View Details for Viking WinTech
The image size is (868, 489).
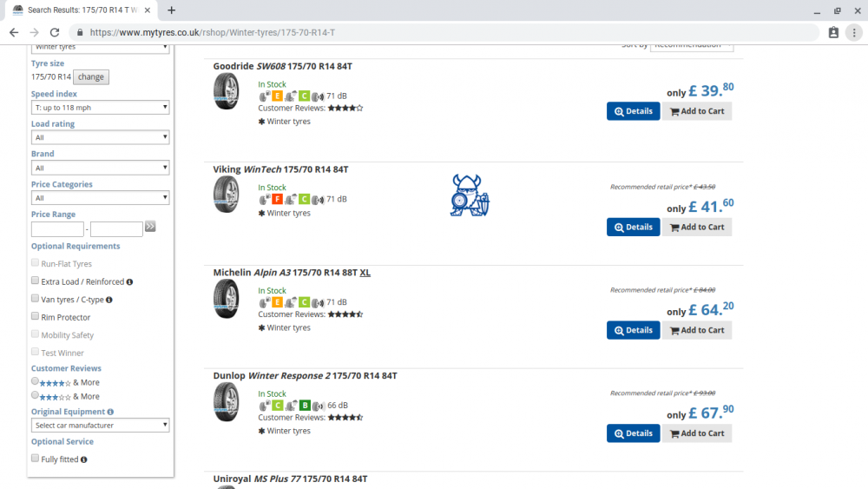pos(634,227)
